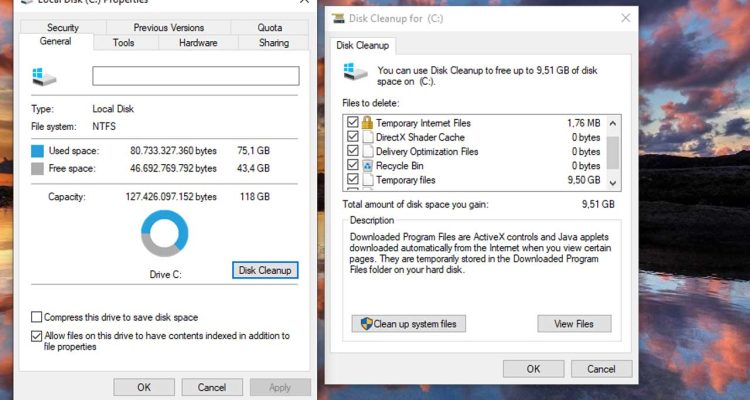This screenshot has width=750, height=400.
Task: Select the Temporary files row label
Action: click(406, 180)
